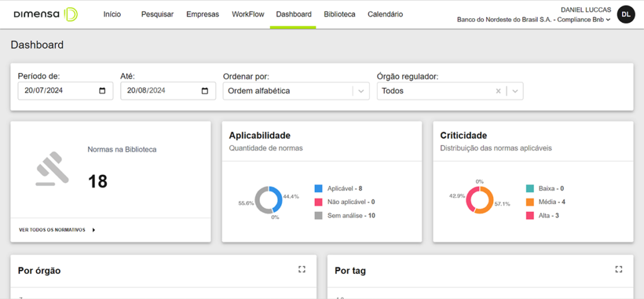Click the gavel icon in Normas card
644x299 pixels.
pyautogui.click(x=52, y=169)
